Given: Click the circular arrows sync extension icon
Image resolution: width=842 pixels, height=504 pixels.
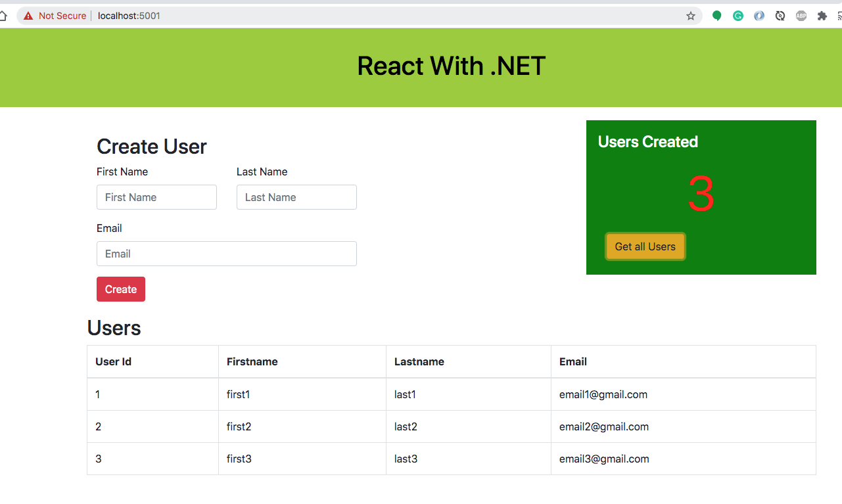Looking at the screenshot, I should click(780, 16).
